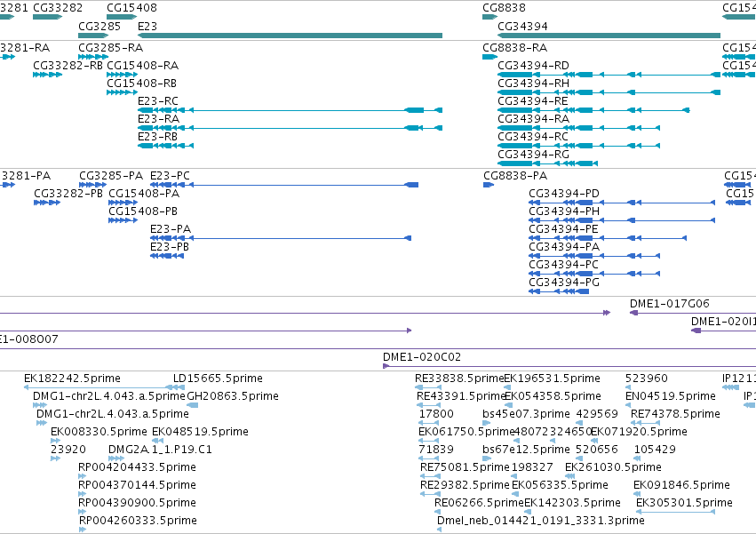Click the EK182242.5prime EST label
Image resolution: width=756 pixels, height=534 pixels.
[72, 379]
